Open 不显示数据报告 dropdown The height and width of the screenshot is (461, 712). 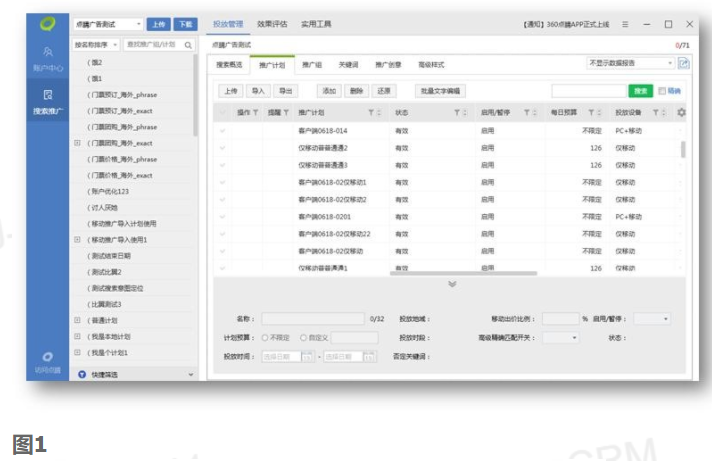pyautogui.click(x=630, y=63)
